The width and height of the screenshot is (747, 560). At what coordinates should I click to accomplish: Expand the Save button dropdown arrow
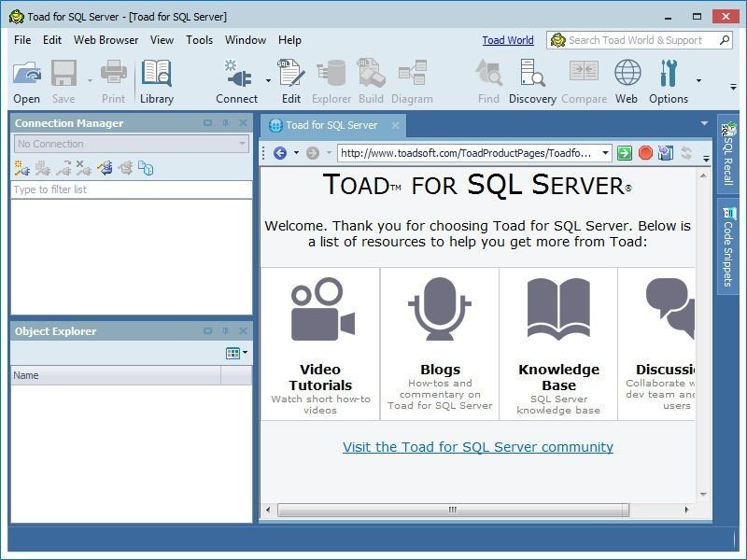pos(90,80)
